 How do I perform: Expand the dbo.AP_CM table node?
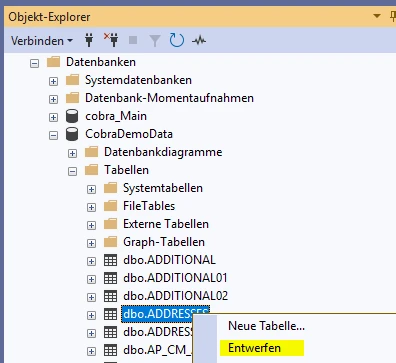click(91, 351)
